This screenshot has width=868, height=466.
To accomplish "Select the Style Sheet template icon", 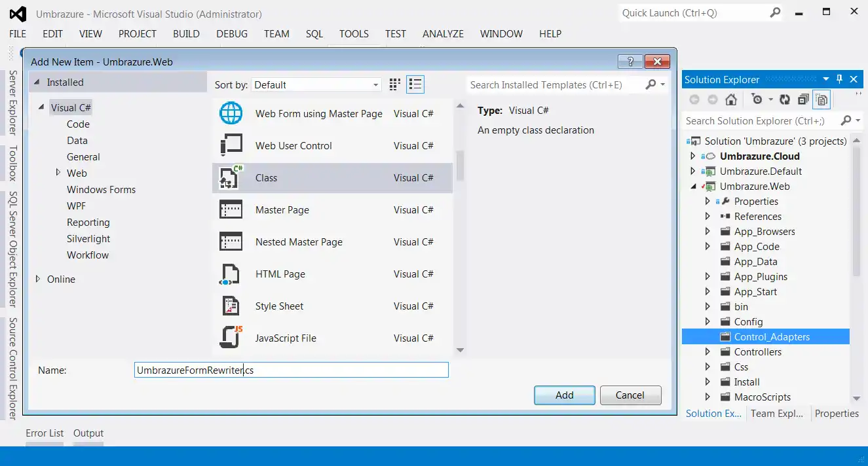I will [x=231, y=306].
